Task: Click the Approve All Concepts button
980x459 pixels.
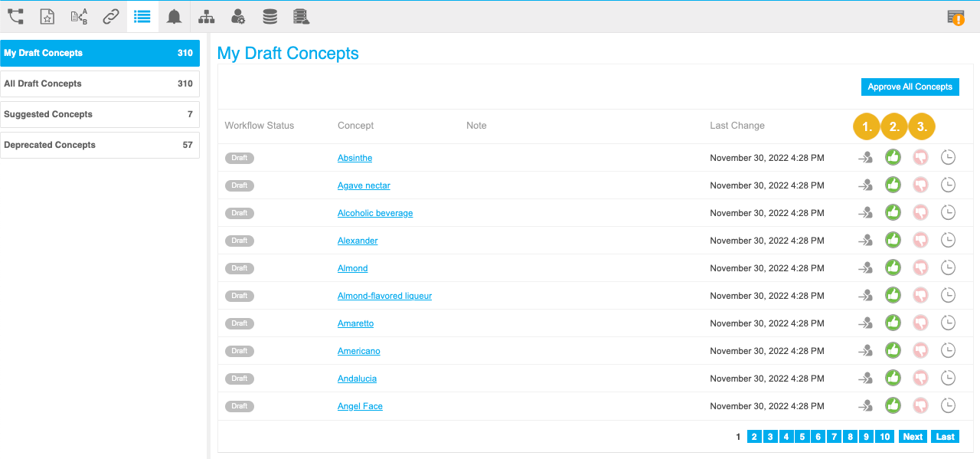Action: pos(910,87)
